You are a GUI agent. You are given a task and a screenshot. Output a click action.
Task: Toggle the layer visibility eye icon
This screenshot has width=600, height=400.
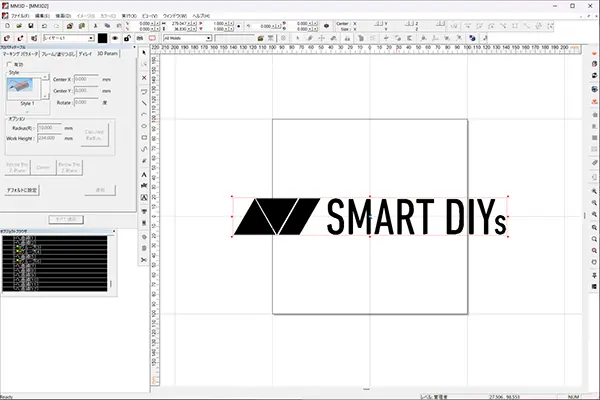[115, 38]
